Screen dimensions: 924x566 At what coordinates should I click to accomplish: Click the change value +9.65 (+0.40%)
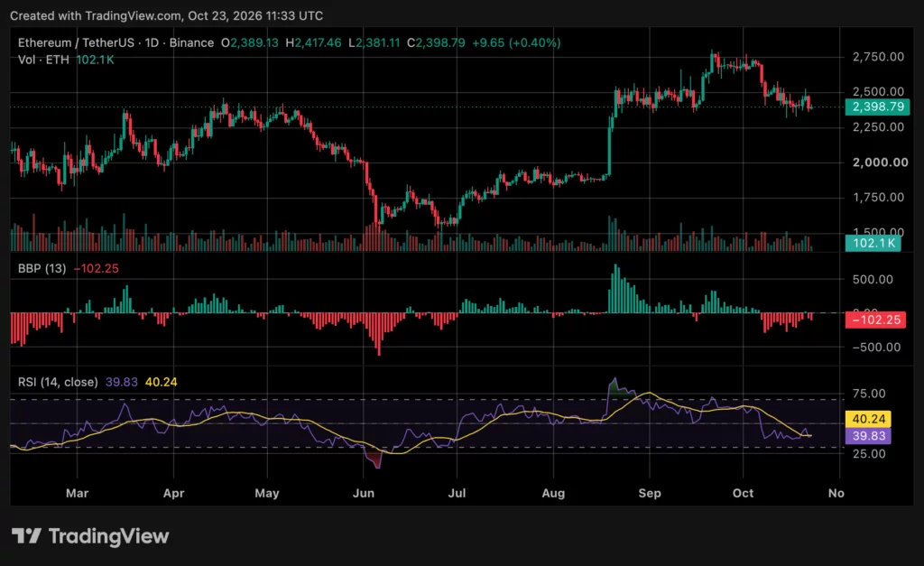(x=516, y=43)
